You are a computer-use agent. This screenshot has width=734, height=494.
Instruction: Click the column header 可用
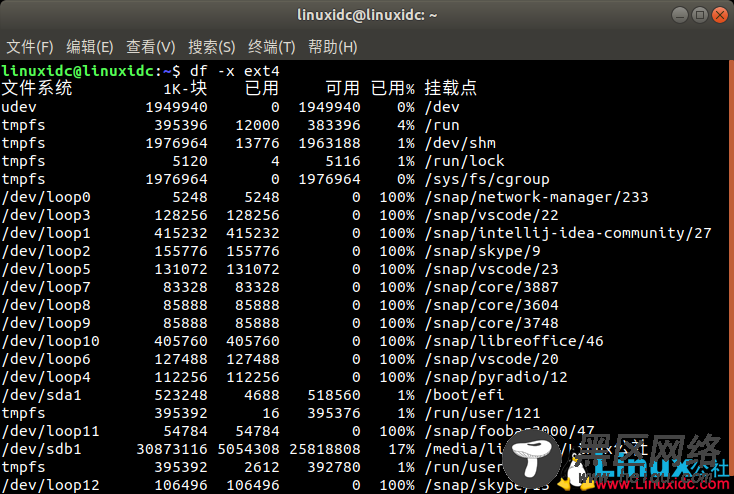click(343, 88)
